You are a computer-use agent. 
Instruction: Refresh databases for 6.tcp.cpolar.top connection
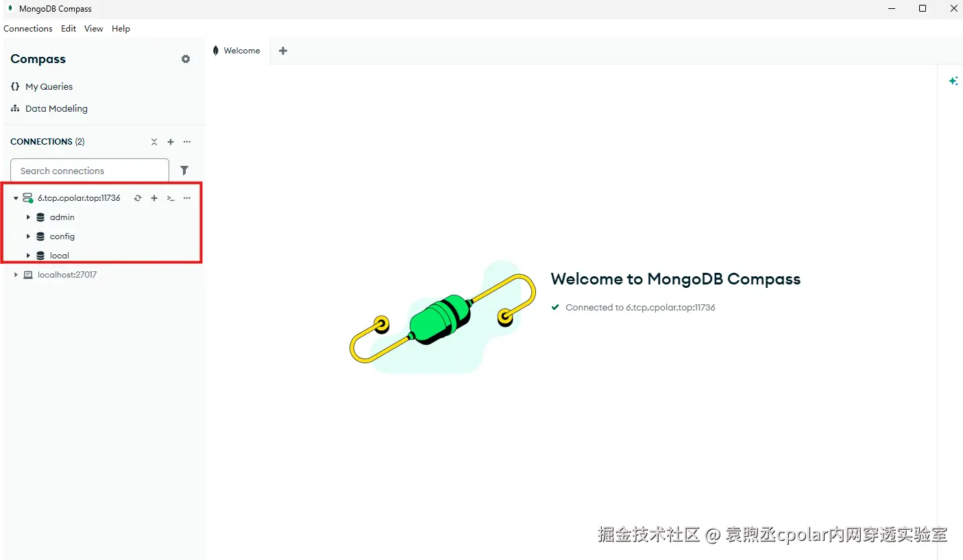pyautogui.click(x=138, y=198)
